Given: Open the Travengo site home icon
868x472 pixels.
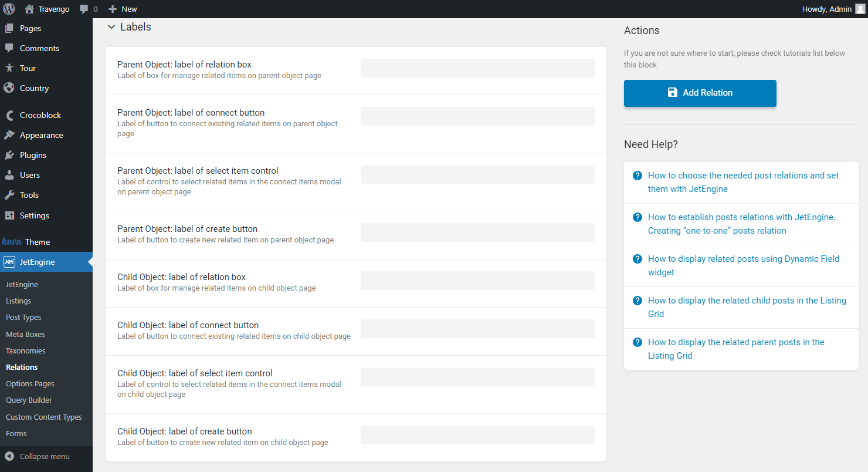Looking at the screenshot, I should pyautogui.click(x=29, y=9).
